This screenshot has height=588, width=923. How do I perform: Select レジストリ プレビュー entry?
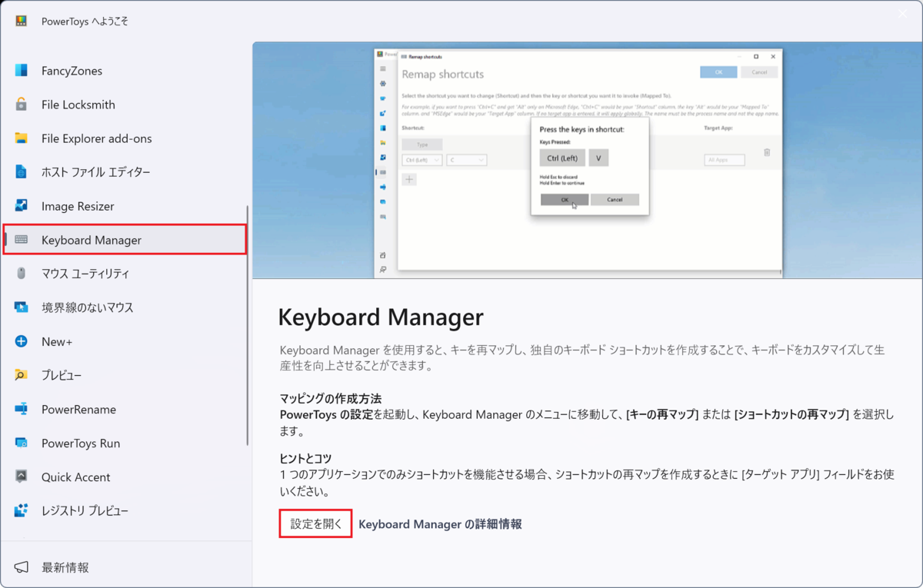pyautogui.click(x=125, y=510)
